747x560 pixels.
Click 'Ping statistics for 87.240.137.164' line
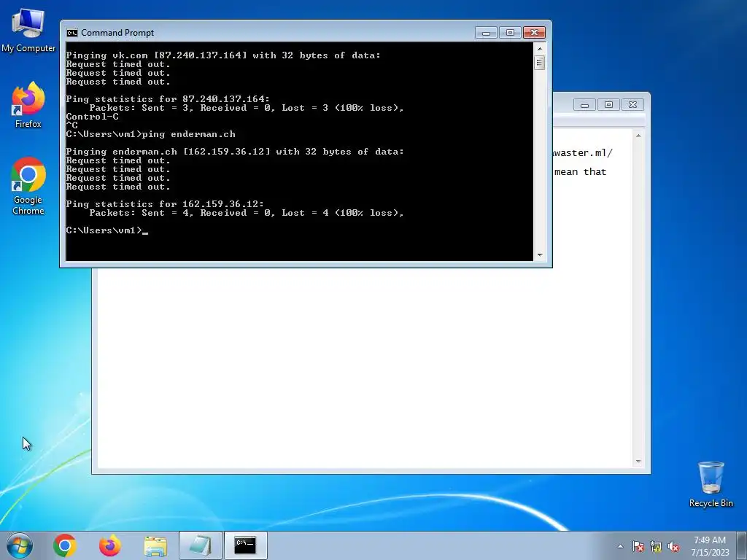pos(168,99)
